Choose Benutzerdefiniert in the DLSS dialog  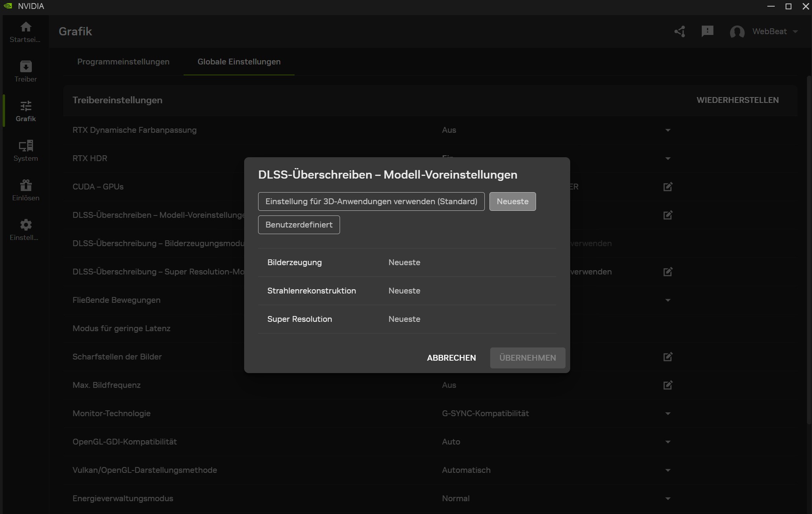click(x=298, y=224)
